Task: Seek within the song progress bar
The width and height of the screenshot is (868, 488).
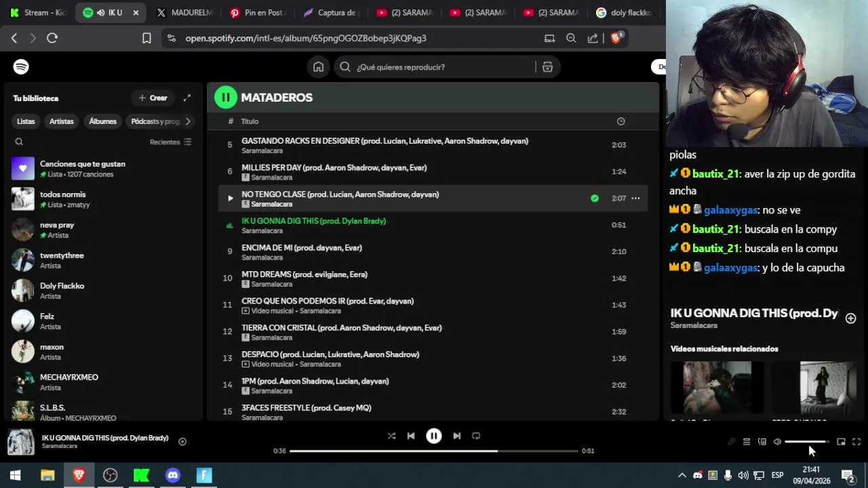Action: point(434,451)
